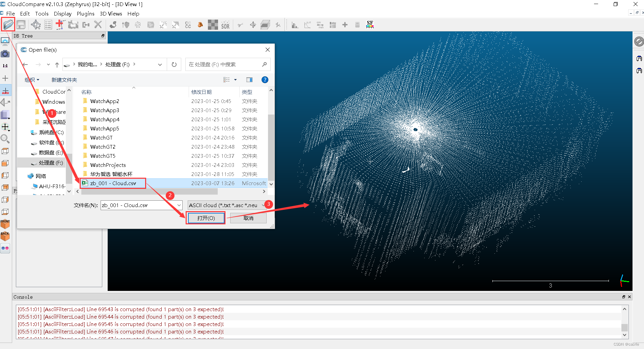This screenshot has width=644, height=349.
Task: Click the camera settings icon in sidebar
Action: coord(5,54)
